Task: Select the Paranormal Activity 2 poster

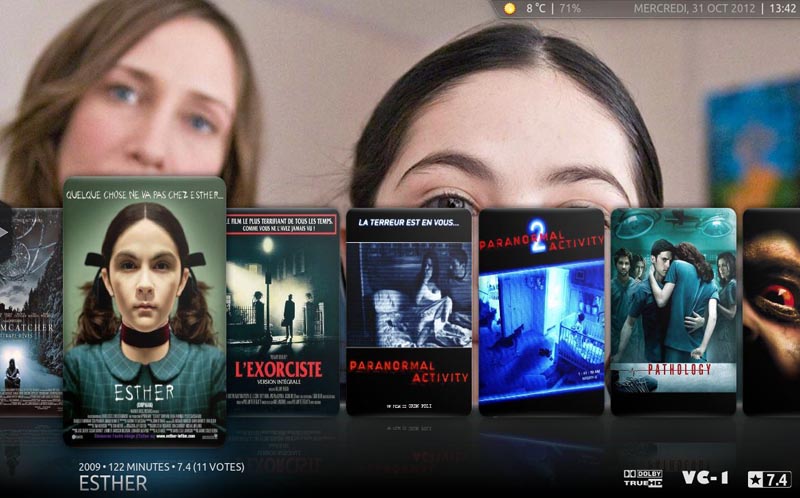Action: click(x=541, y=311)
